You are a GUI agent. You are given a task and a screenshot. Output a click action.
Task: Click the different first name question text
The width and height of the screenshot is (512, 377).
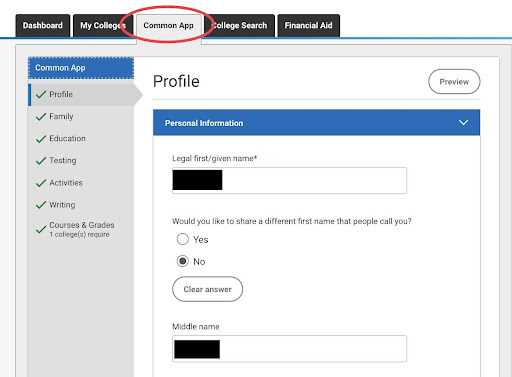(x=292, y=221)
